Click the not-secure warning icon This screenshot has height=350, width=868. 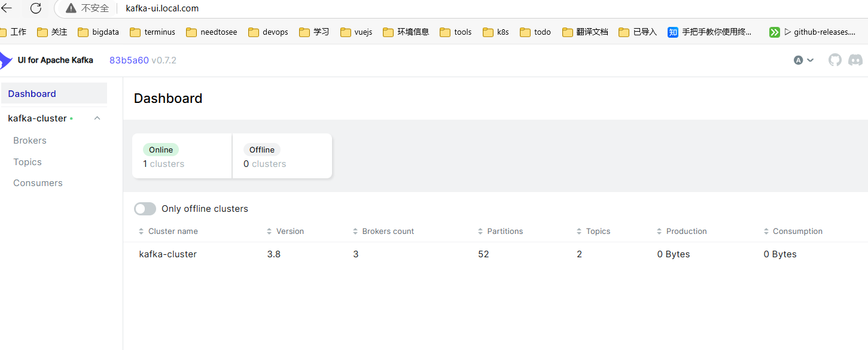pyautogui.click(x=71, y=8)
